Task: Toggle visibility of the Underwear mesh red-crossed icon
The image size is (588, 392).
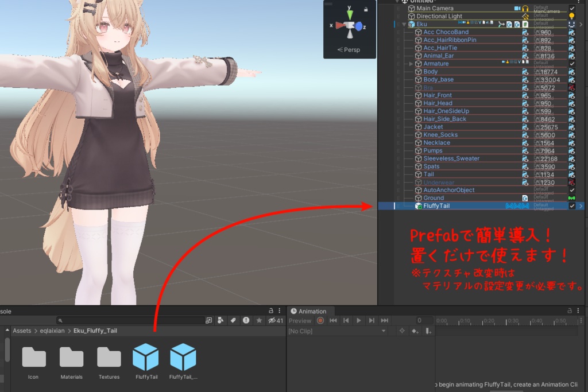Action: pyautogui.click(x=571, y=183)
